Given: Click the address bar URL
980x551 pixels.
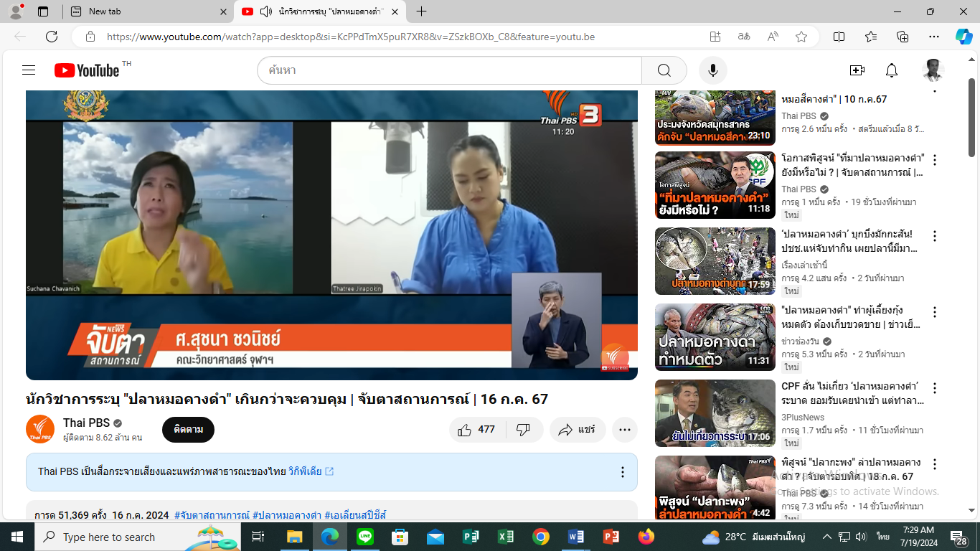Looking at the screenshot, I should (x=351, y=37).
